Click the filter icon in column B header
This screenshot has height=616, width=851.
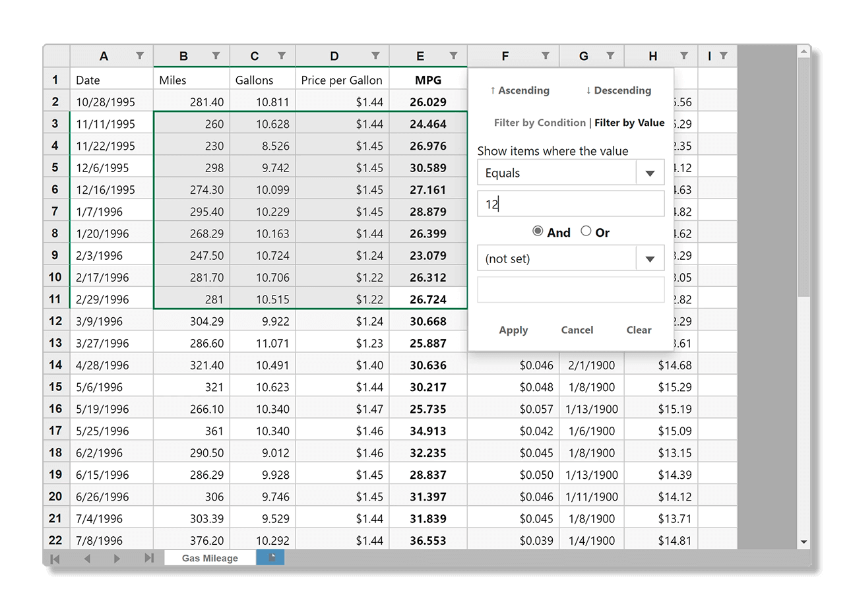coord(216,56)
